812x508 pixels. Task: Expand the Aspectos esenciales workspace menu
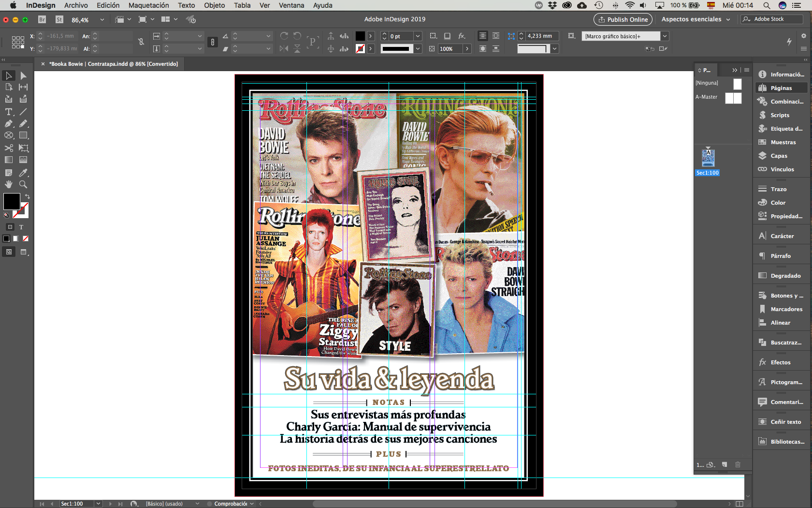(x=695, y=19)
